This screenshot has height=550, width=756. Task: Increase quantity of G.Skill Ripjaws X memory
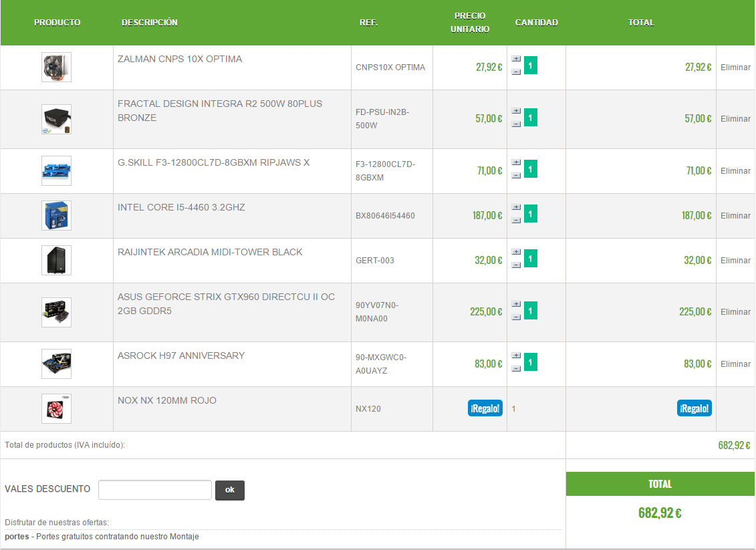[x=516, y=162]
